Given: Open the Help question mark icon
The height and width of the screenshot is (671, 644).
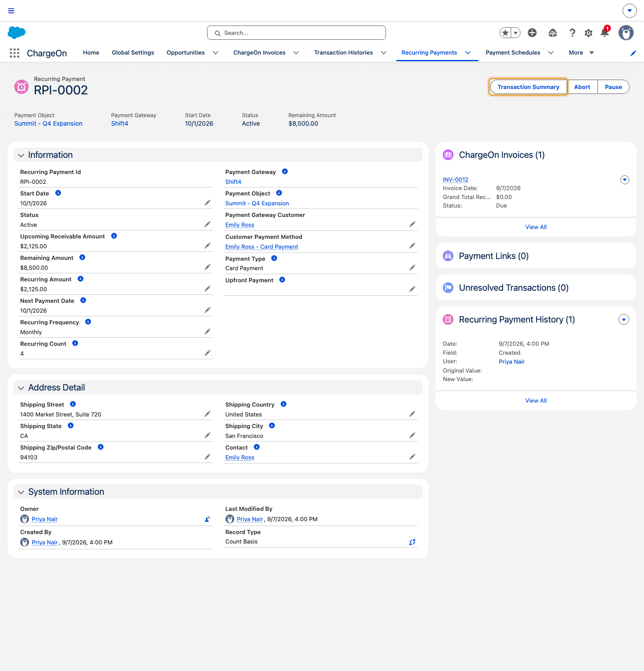Looking at the screenshot, I should click(572, 33).
